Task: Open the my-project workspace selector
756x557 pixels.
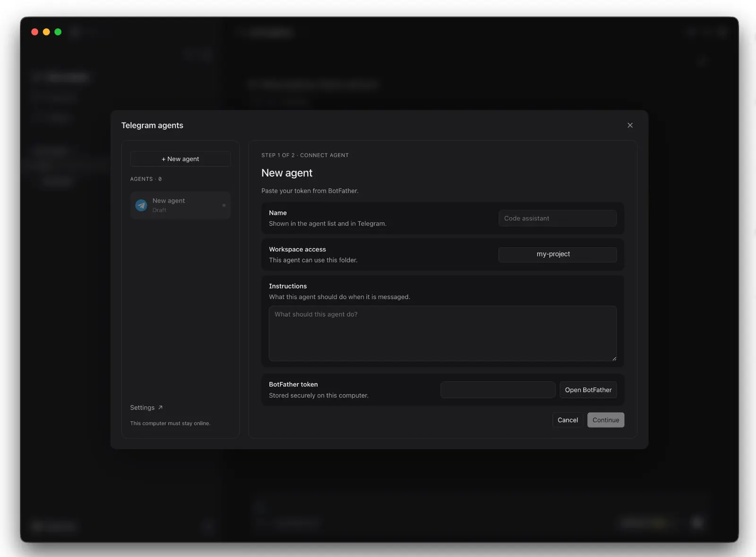Action: point(558,254)
